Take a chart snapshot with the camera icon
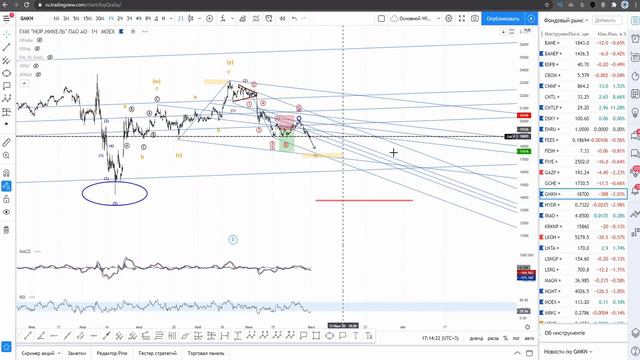This screenshot has height=360, width=640. coord(475,18)
